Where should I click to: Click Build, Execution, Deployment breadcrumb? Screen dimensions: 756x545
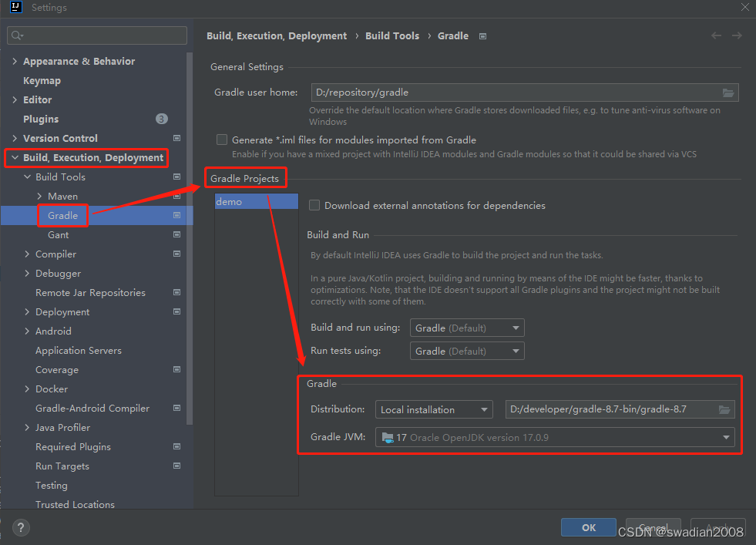pos(277,36)
